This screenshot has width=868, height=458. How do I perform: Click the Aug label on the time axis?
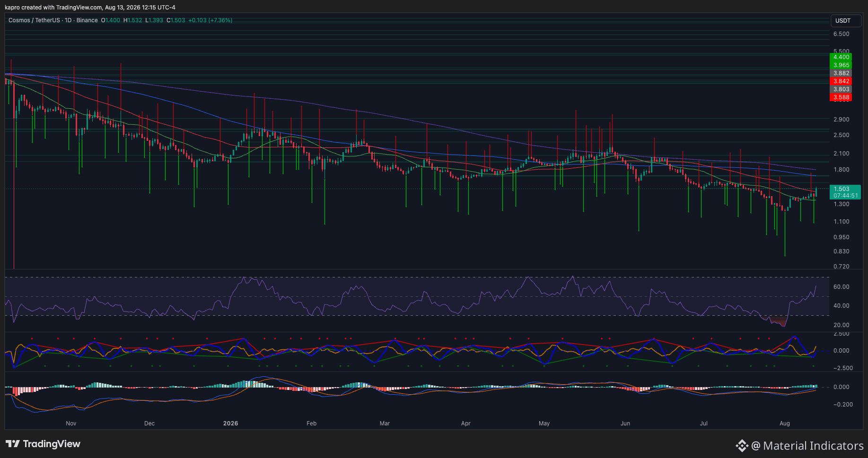point(785,423)
